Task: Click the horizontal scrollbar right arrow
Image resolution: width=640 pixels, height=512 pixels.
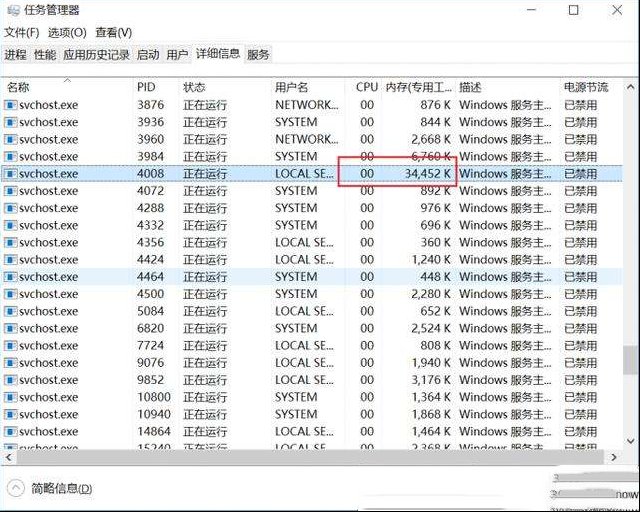Action: tap(614, 457)
